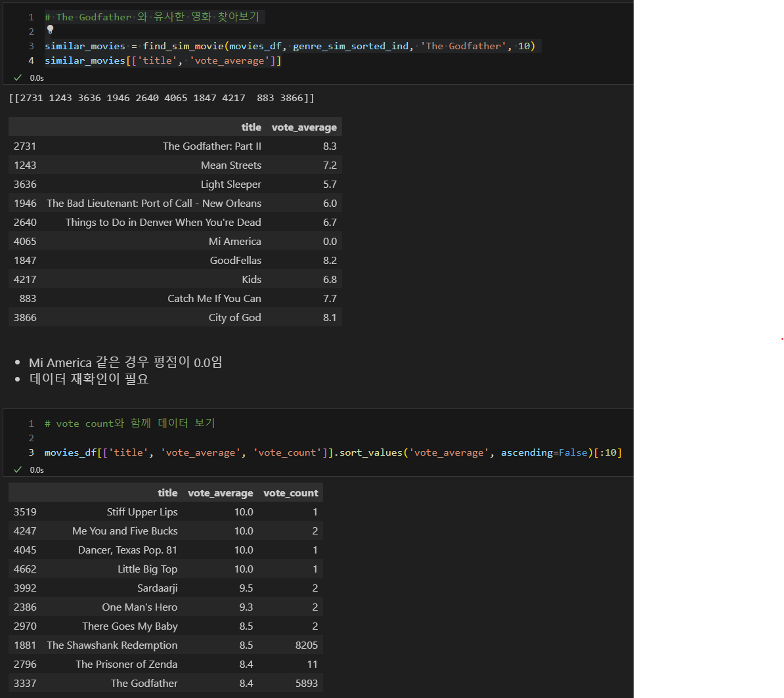Select The Shawshank Redemption row
The height and width of the screenshot is (698, 784).
165,645
